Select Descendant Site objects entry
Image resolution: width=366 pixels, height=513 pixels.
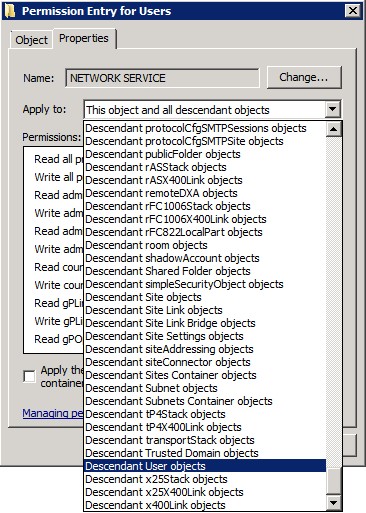click(205, 297)
